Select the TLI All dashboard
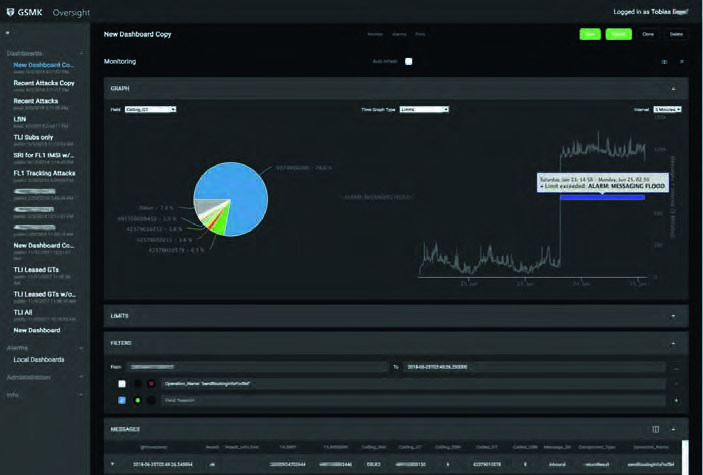Image resolution: width=703 pixels, height=475 pixels. point(23,312)
